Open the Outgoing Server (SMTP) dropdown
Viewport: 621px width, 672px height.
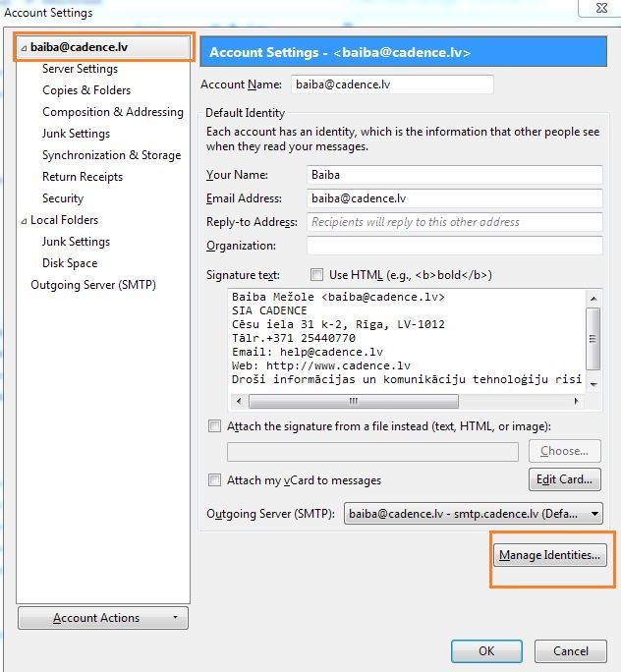[x=473, y=514]
